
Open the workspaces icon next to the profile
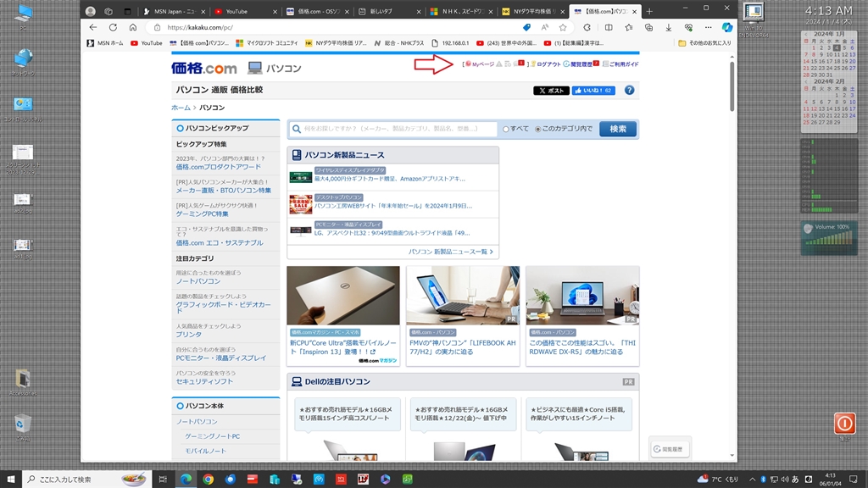coord(108,11)
